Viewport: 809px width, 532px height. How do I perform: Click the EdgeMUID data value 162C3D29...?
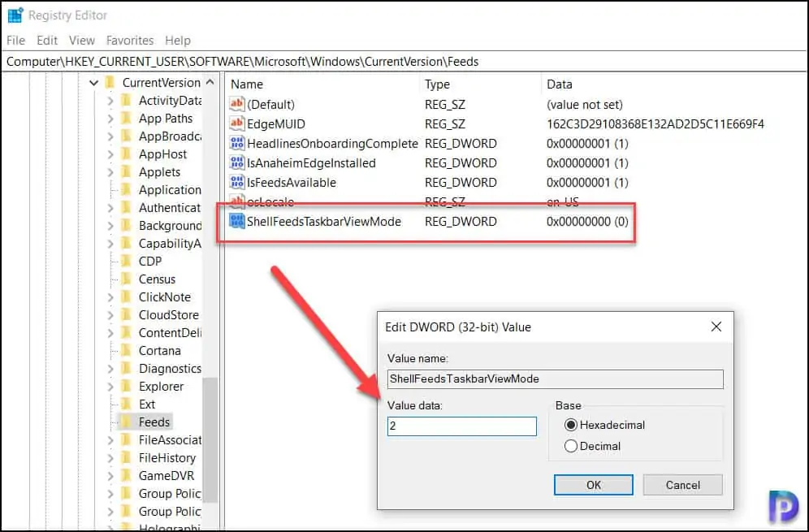pyautogui.click(x=655, y=123)
